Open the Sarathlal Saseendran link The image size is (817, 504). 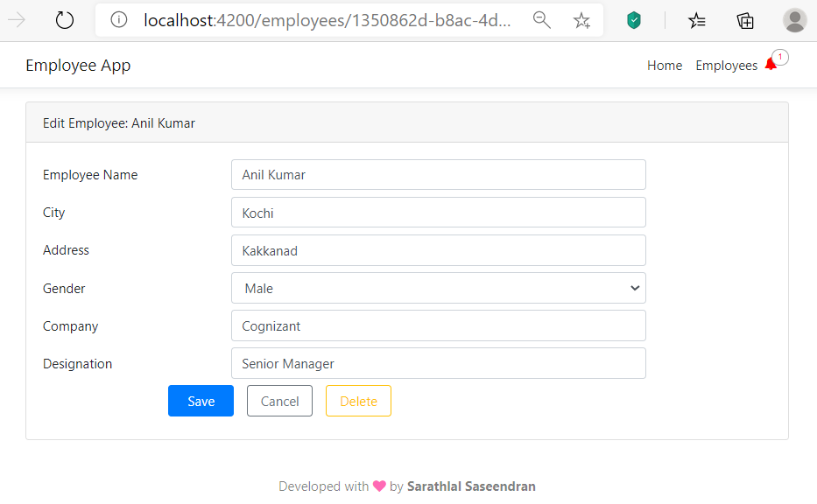pos(472,486)
